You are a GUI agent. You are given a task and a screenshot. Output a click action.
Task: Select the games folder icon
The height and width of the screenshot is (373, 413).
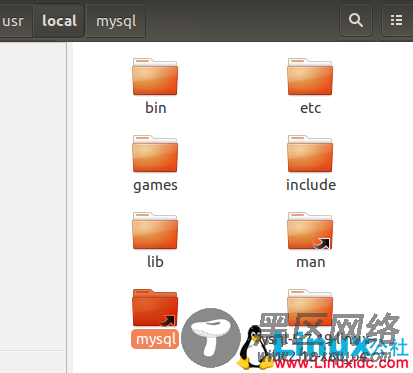tap(155, 154)
